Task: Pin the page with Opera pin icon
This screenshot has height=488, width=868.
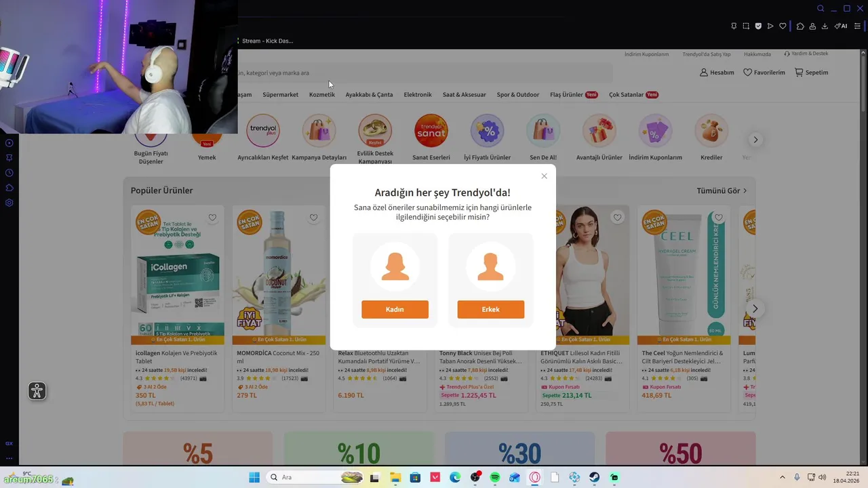Action: pyautogui.click(x=734, y=26)
